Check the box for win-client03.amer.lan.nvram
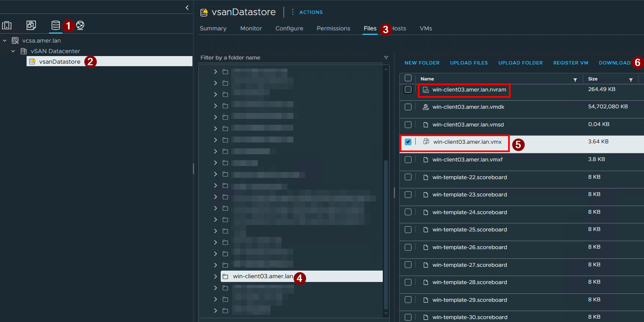 [x=408, y=89]
